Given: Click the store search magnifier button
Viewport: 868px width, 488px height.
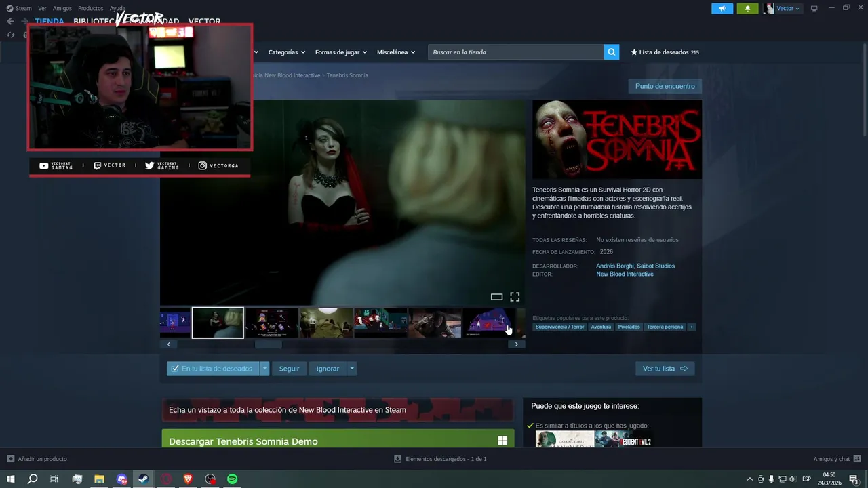Looking at the screenshot, I should pos(612,52).
